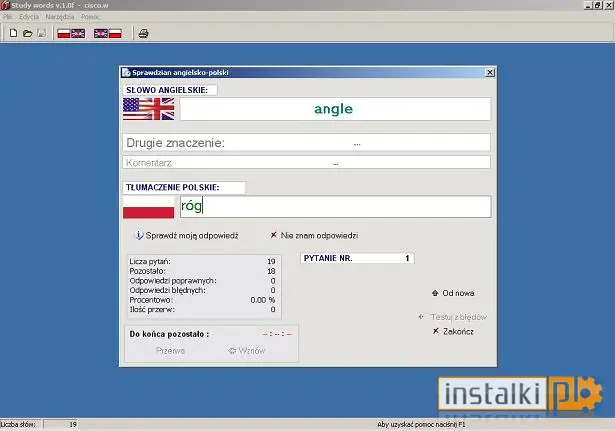Screen dimensions: 615x431
Task: Restart the test with Od nowa
Action: pyautogui.click(x=453, y=293)
